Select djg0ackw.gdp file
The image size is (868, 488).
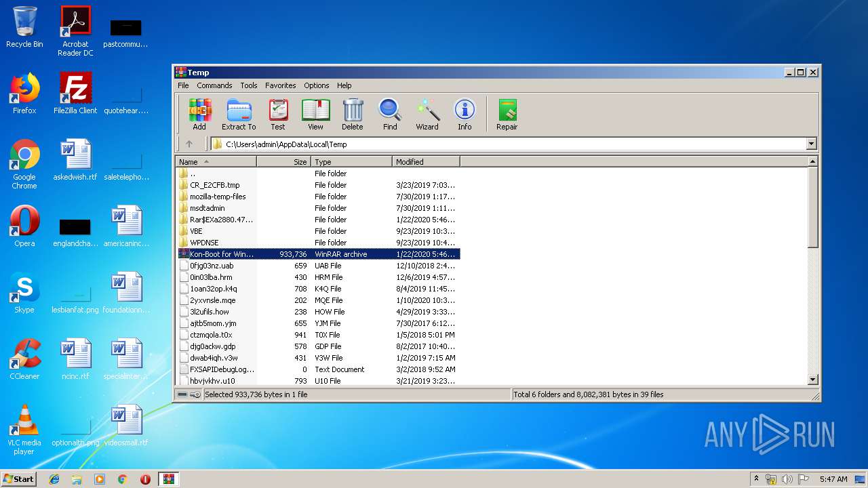tap(319, 346)
